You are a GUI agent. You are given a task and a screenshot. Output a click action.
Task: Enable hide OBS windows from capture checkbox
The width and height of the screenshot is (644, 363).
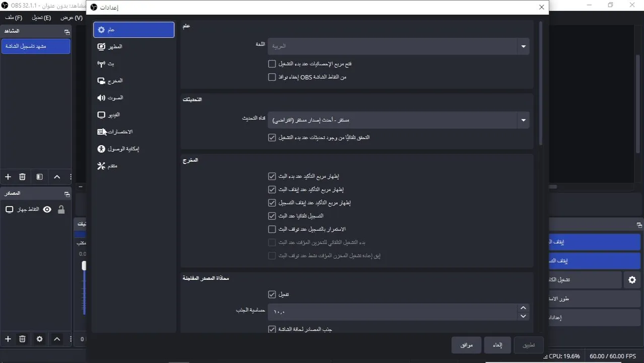point(272,77)
